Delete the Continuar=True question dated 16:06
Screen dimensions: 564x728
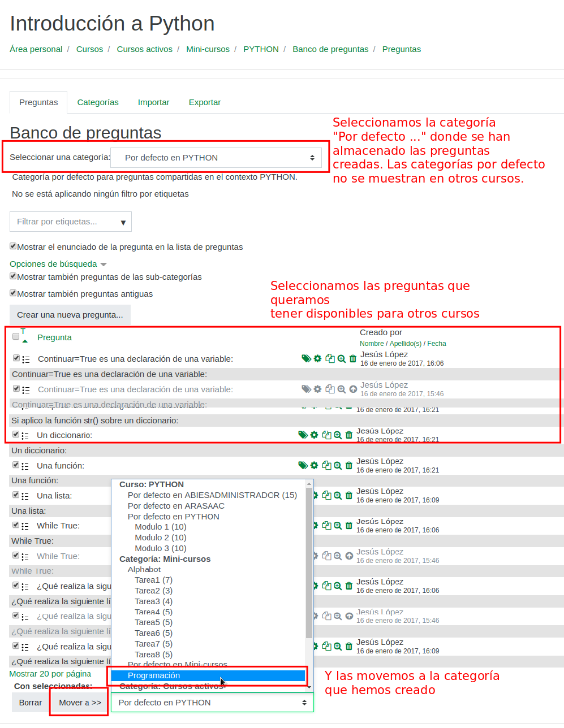353,358
